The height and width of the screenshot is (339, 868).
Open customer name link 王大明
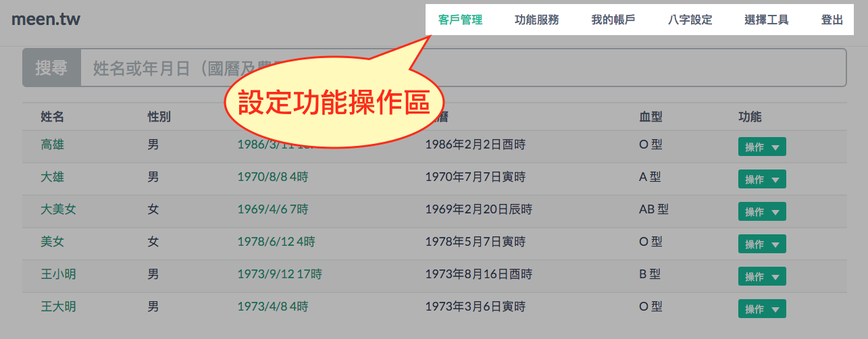[59, 307]
